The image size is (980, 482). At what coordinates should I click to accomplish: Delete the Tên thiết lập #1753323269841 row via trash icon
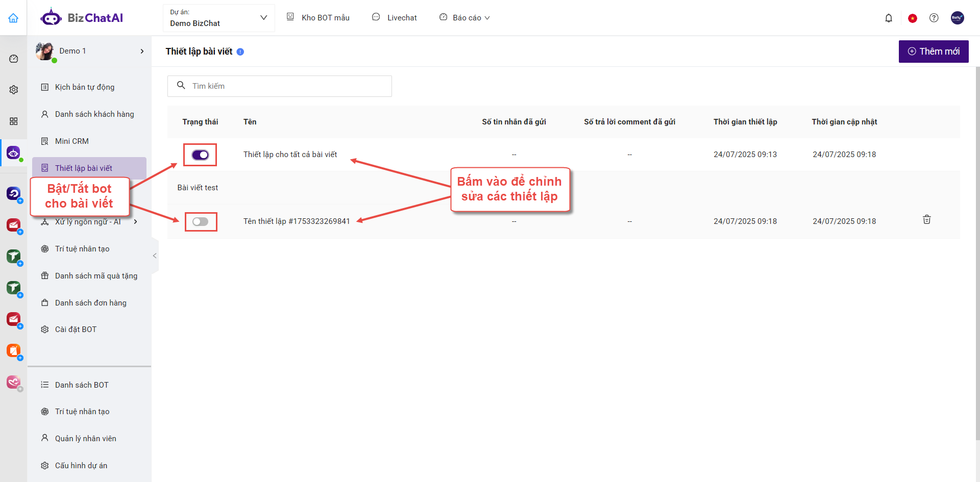click(x=927, y=219)
